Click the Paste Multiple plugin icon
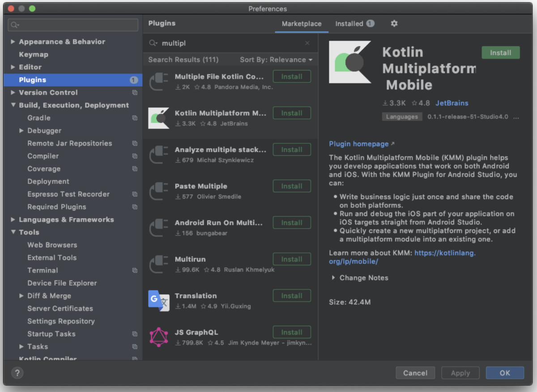Viewport: 537px width, 392px height. [x=158, y=191]
